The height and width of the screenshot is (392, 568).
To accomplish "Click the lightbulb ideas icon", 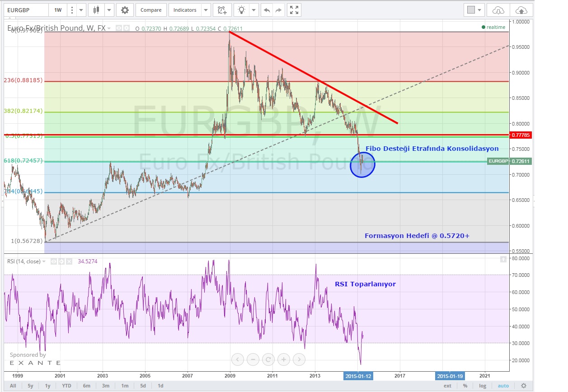I will click(x=242, y=10).
